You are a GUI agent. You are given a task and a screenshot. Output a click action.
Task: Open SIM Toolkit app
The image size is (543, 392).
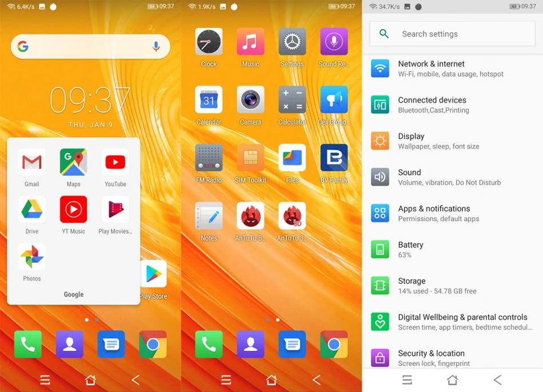pos(250,158)
